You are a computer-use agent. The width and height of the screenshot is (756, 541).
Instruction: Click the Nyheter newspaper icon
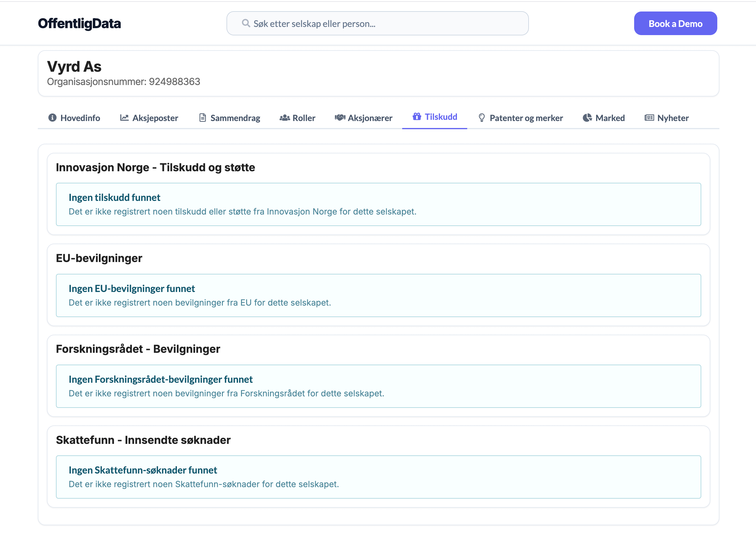coord(649,118)
